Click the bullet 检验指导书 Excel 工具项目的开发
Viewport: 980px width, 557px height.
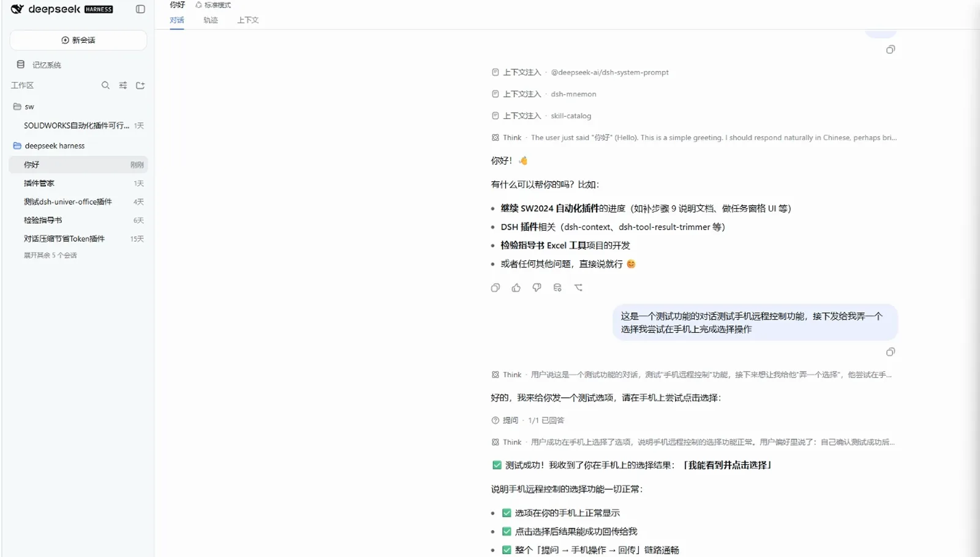pyautogui.click(x=565, y=245)
